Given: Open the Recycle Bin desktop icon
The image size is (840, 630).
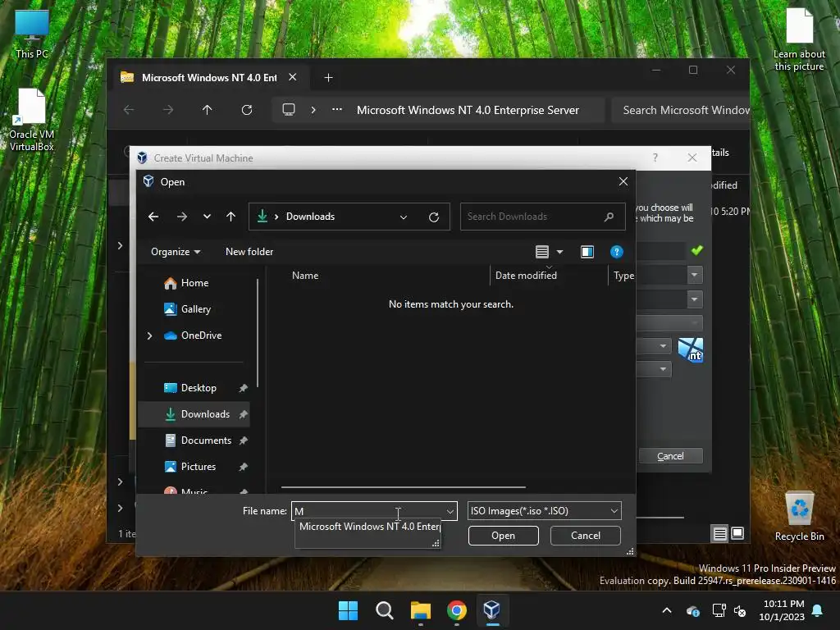Looking at the screenshot, I should (x=799, y=516).
